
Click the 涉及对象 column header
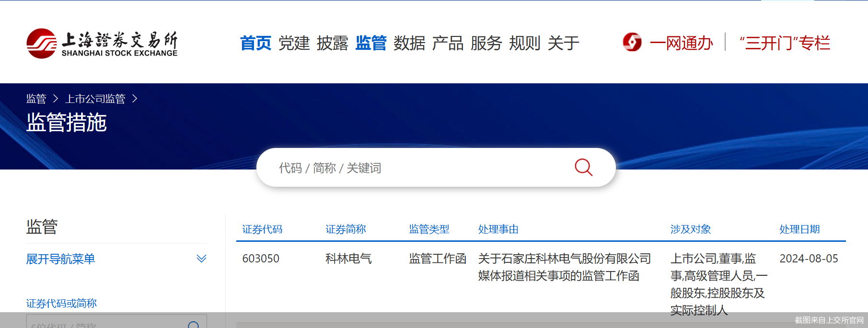click(690, 229)
